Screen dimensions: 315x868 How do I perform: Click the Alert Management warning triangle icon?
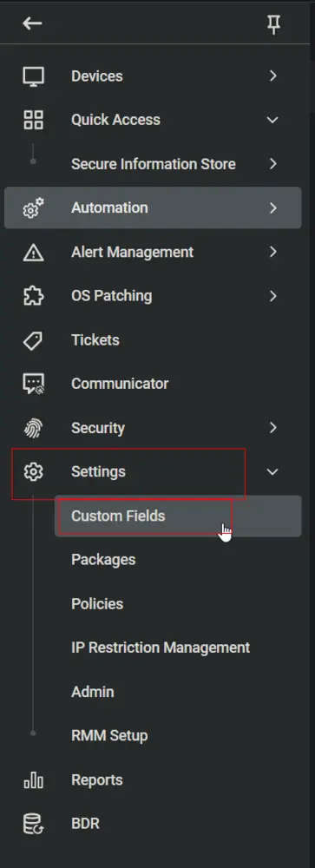coord(33,253)
